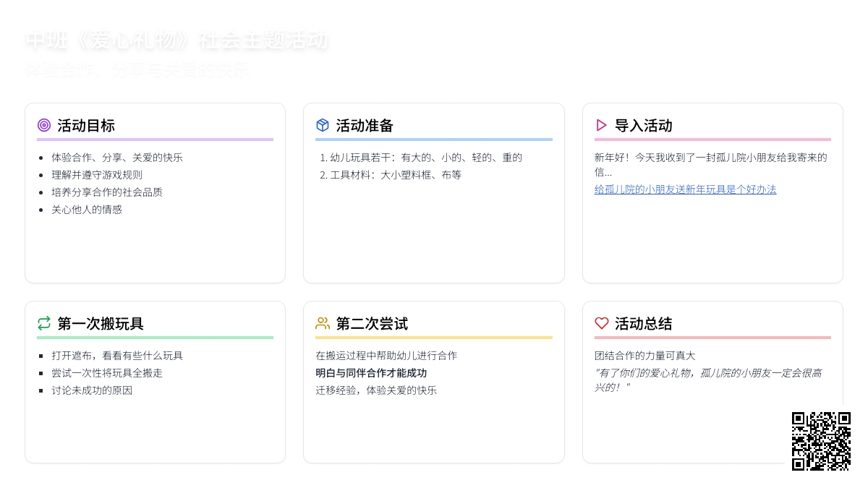Viewport: 868px width, 488px height.
Task: Click bullet 培养分享合作的社会品质
Action: [107, 192]
